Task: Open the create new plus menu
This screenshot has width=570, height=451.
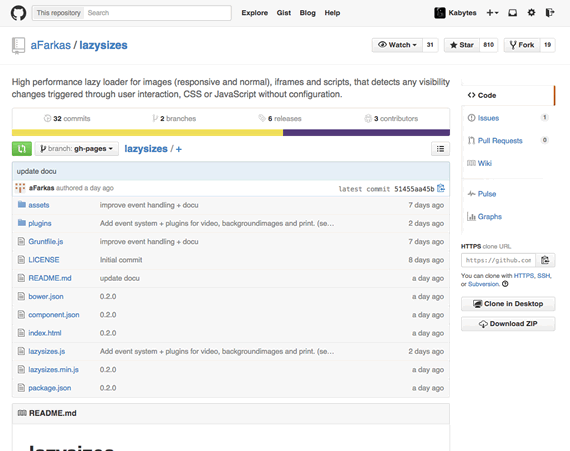Action: click(x=492, y=13)
